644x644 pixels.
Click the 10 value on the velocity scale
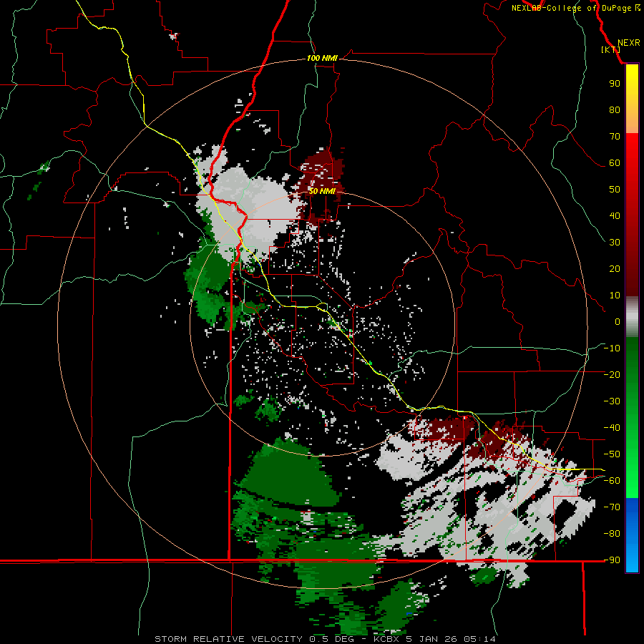615,296
